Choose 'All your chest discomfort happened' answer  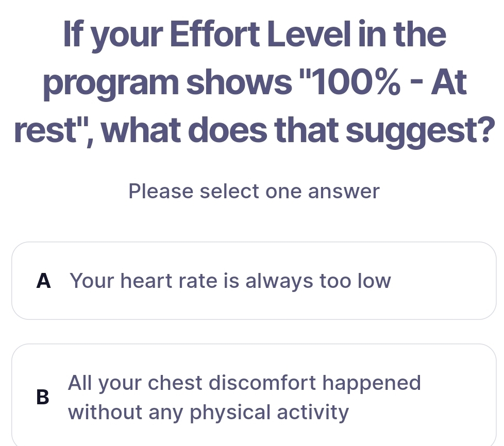(x=244, y=383)
